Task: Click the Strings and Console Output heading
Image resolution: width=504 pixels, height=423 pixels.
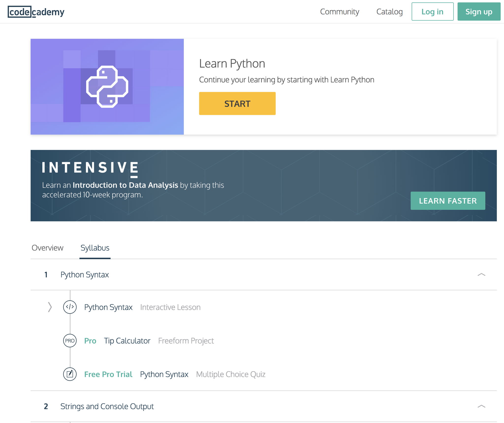Action: 107,406
